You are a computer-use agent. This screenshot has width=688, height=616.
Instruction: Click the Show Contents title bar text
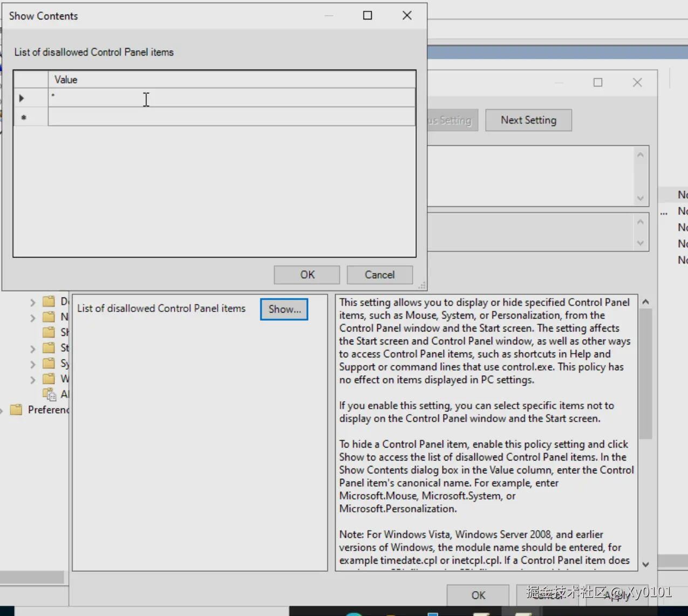tap(43, 16)
